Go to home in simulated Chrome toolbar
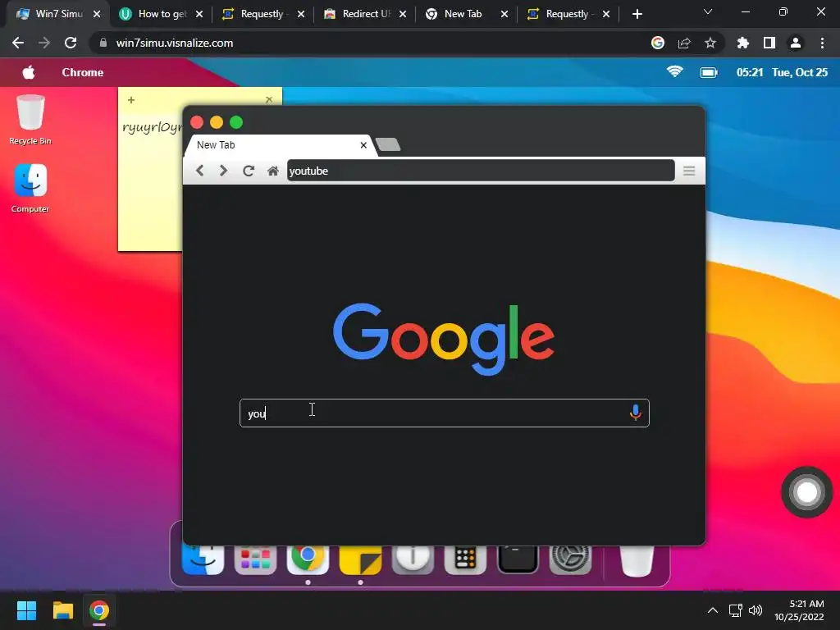The width and height of the screenshot is (840, 630). pyautogui.click(x=272, y=171)
